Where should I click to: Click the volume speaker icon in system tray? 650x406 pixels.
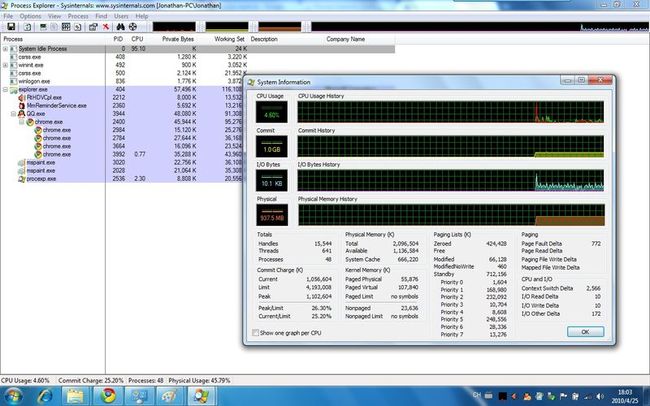pos(600,396)
